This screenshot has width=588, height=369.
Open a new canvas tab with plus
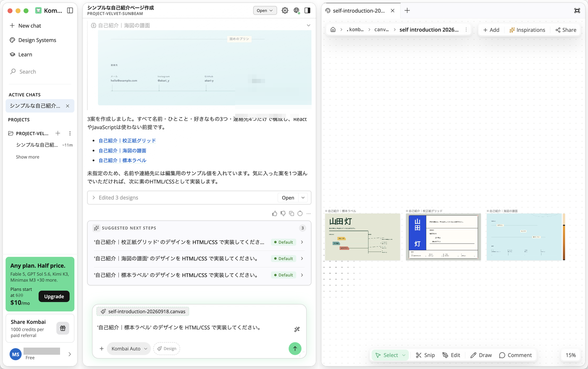click(407, 10)
